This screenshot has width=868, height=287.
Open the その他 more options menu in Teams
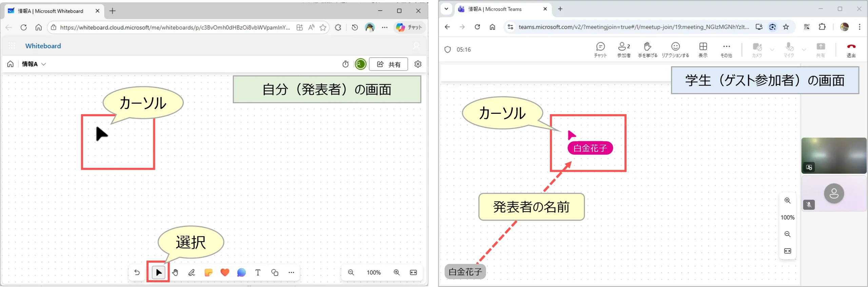726,50
